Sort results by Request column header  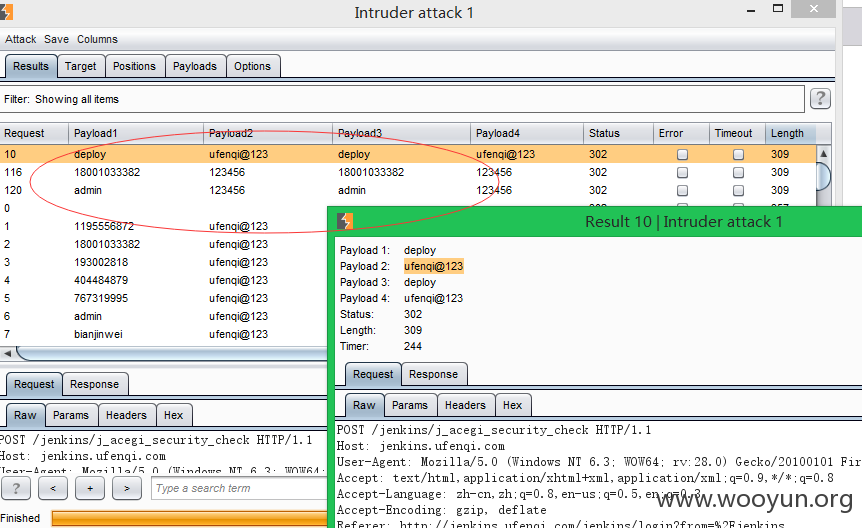(34, 133)
